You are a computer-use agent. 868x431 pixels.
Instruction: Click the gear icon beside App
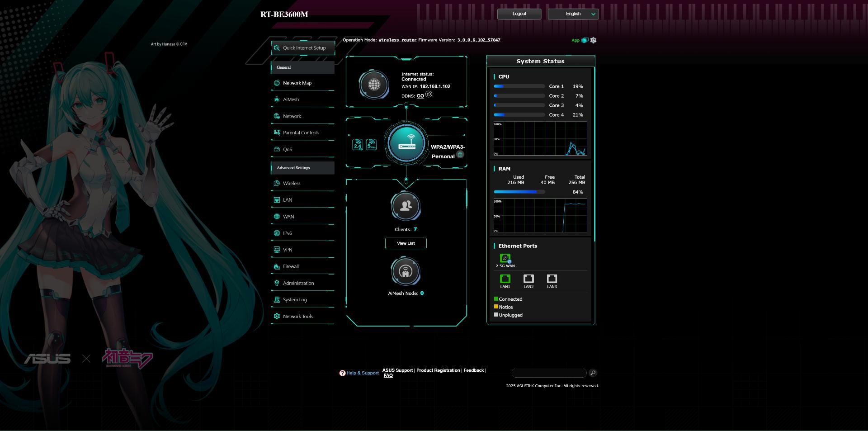593,40
